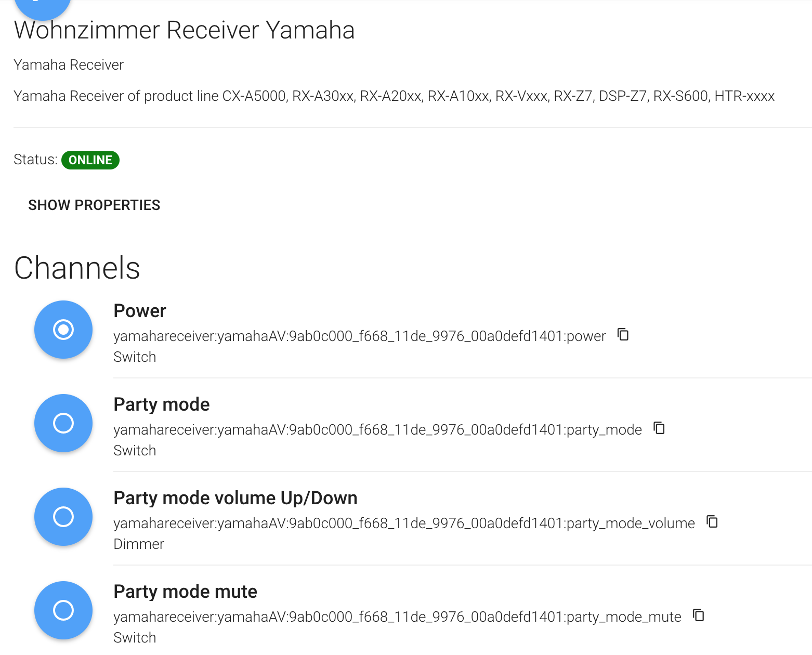Open the Power channel title
The image size is (812, 655).
(140, 311)
